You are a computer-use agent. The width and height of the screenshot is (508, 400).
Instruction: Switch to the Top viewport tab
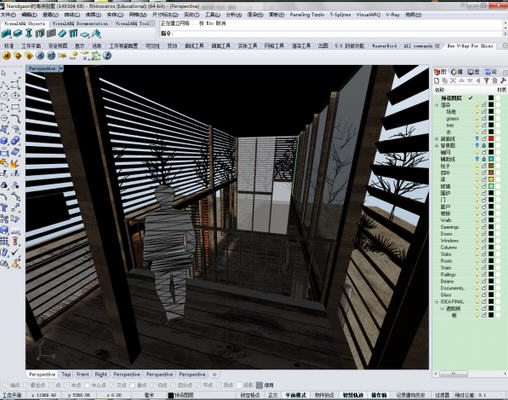(66, 374)
